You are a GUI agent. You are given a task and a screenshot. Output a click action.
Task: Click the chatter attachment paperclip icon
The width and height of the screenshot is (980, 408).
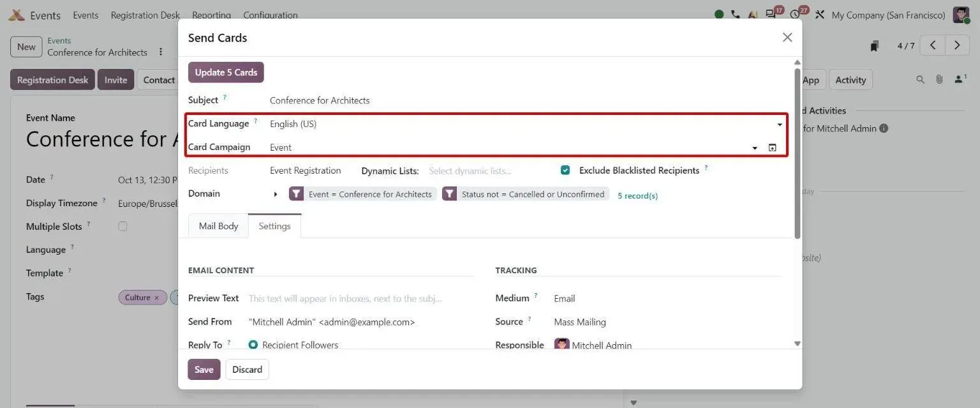[x=939, y=80]
